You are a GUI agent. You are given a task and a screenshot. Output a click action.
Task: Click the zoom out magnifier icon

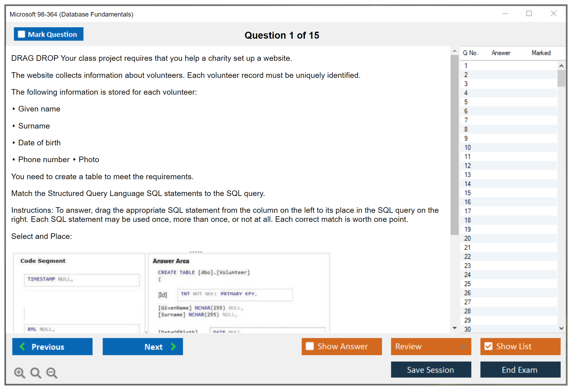(52, 373)
